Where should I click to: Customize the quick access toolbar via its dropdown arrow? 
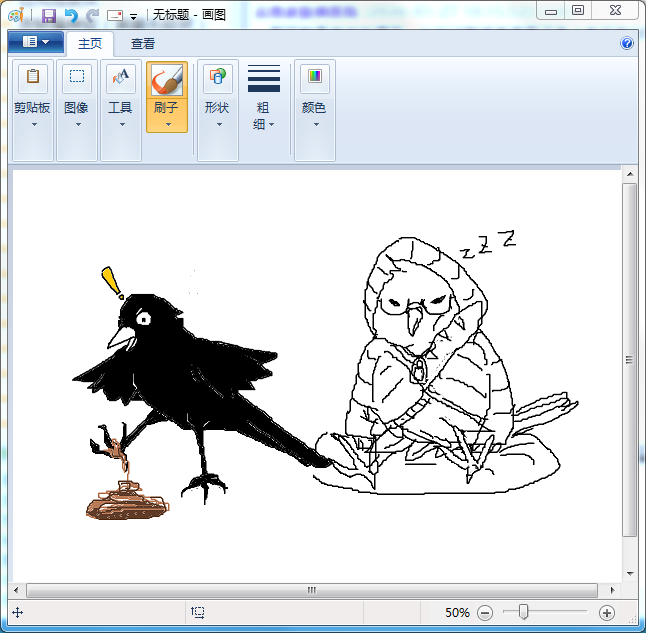(x=134, y=16)
